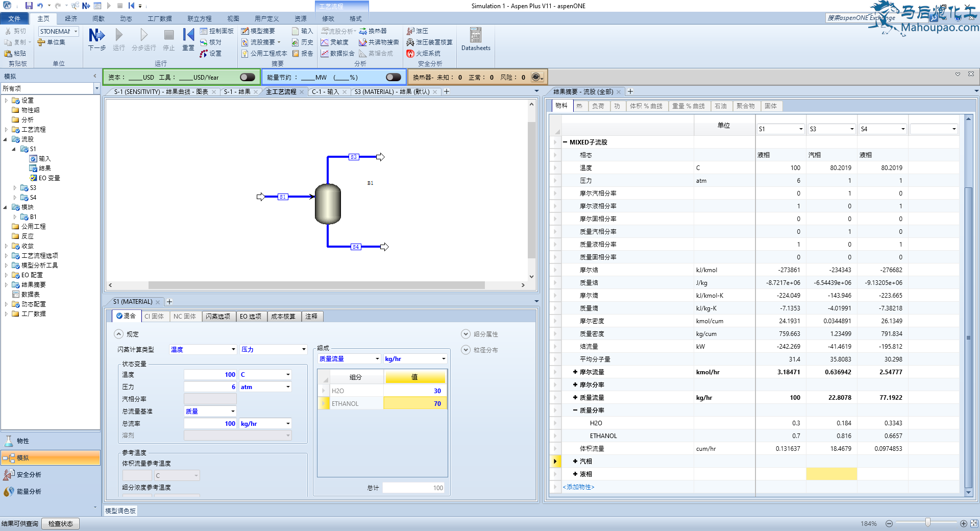Click the 检查状态 button

[x=61, y=523]
